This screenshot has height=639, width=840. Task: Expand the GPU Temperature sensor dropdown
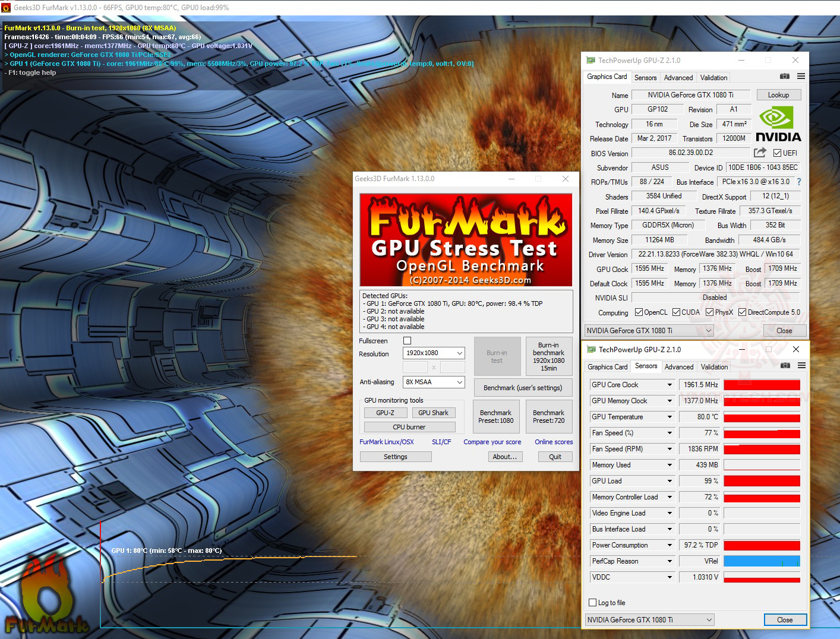pyautogui.click(x=670, y=417)
